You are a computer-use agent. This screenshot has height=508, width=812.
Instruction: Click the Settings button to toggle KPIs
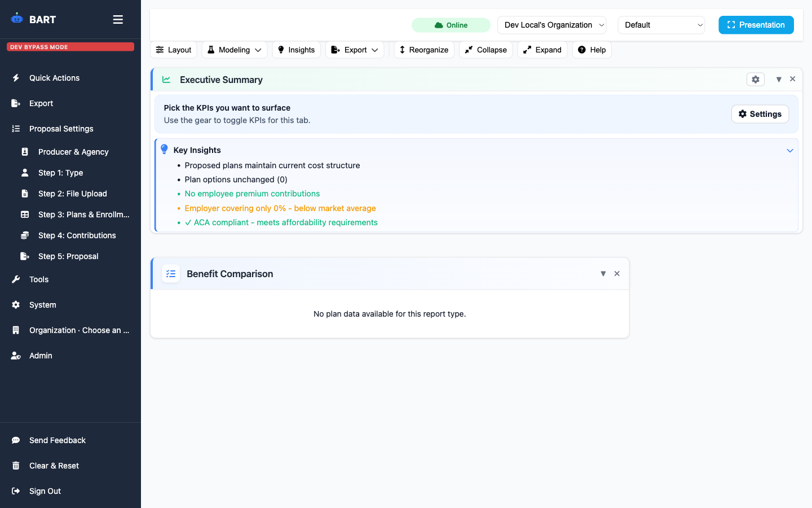pos(760,114)
